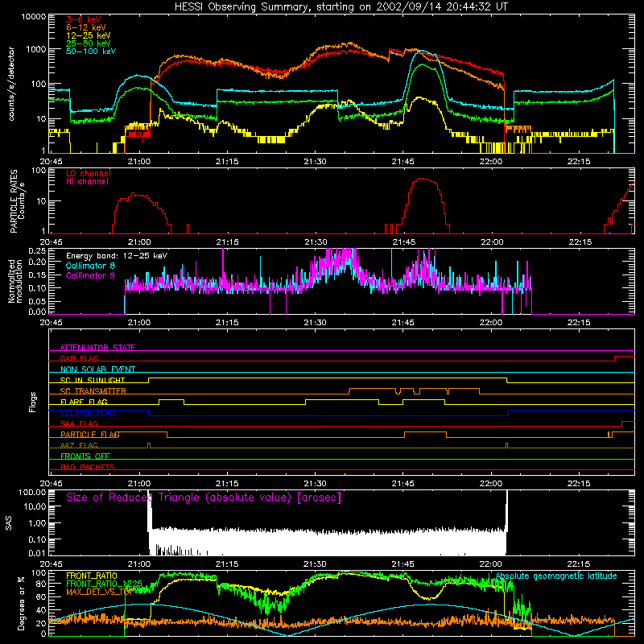
Task: Click the "Normalized modulation" axis label
Action: [x=15, y=281]
